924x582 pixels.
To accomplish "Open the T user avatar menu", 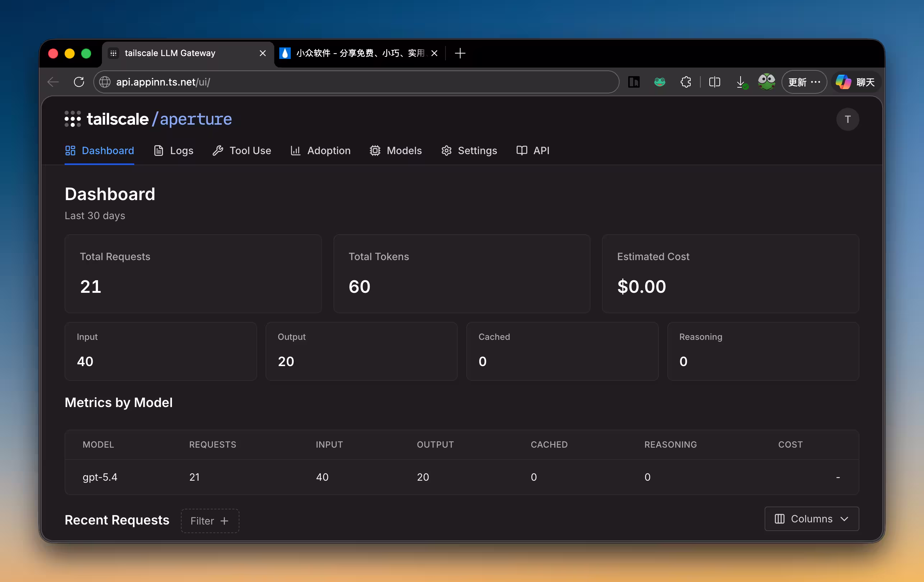I will pos(848,119).
